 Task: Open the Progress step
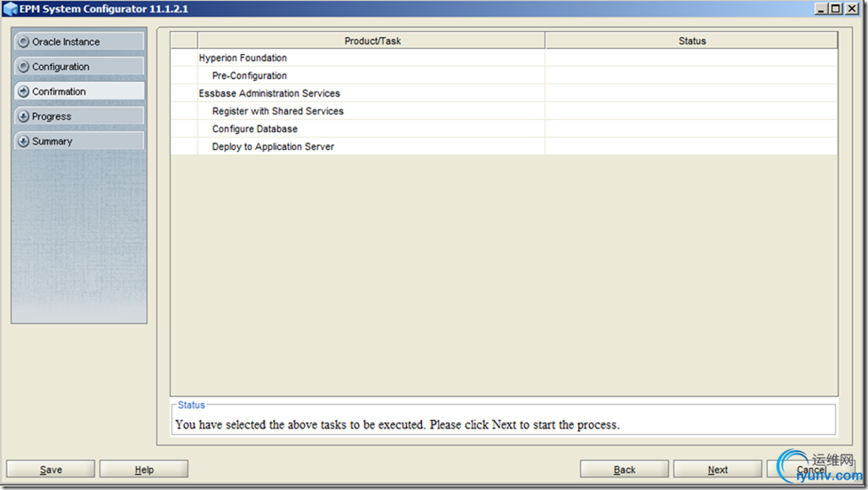(79, 116)
